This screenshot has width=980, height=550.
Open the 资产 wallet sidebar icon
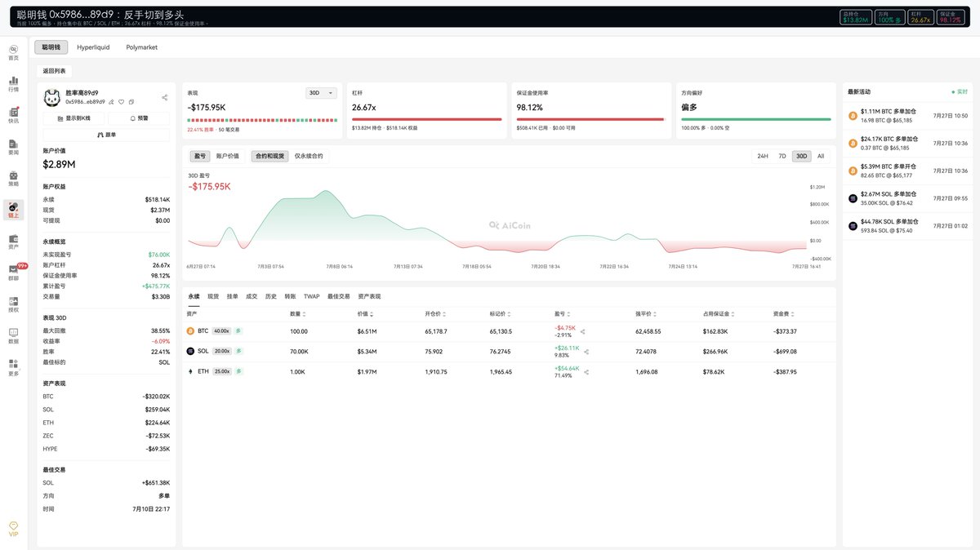(x=13, y=241)
